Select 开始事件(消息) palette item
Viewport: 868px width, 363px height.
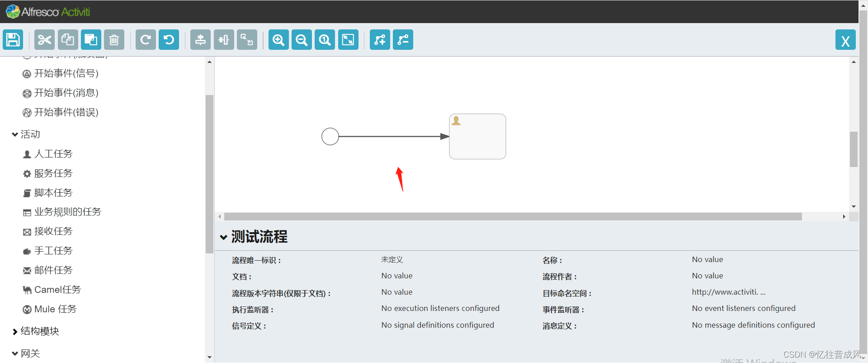click(61, 93)
